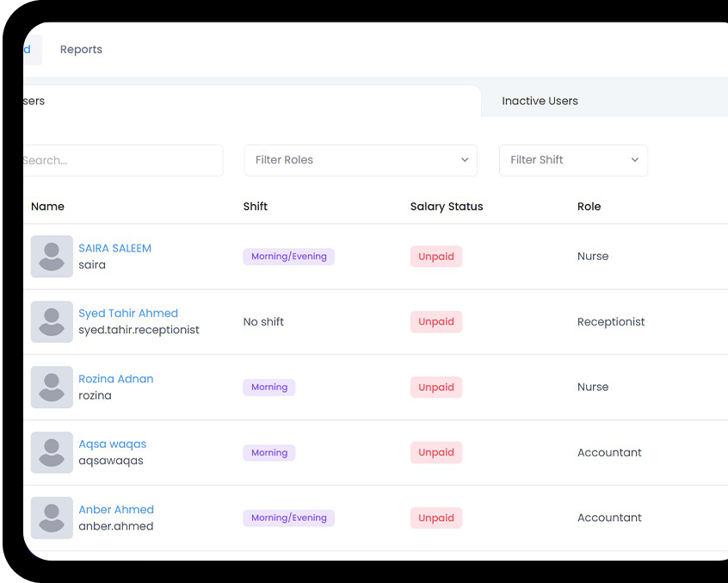The height and width of the screenshot is (583, 728).
Task: Open the Syed Tahir Ahmed profile link
Action: point(128,313)
